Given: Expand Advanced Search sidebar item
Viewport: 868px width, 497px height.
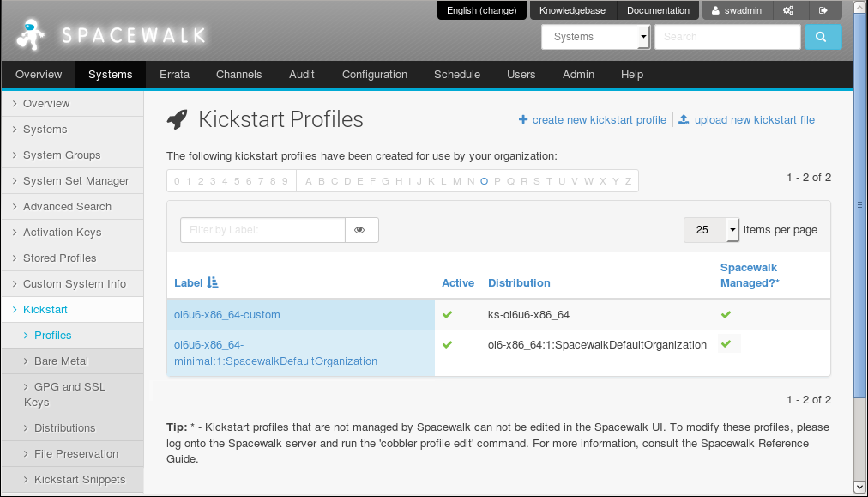Looking at the screenshot, I should pos(73,207).
